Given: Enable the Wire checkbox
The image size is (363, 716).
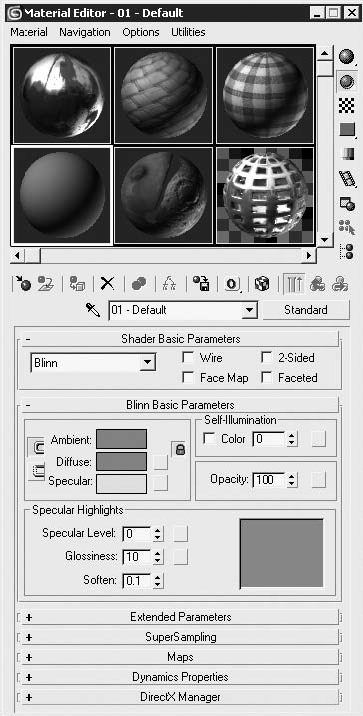Looking at the screenshot, I should pos(188,358).
